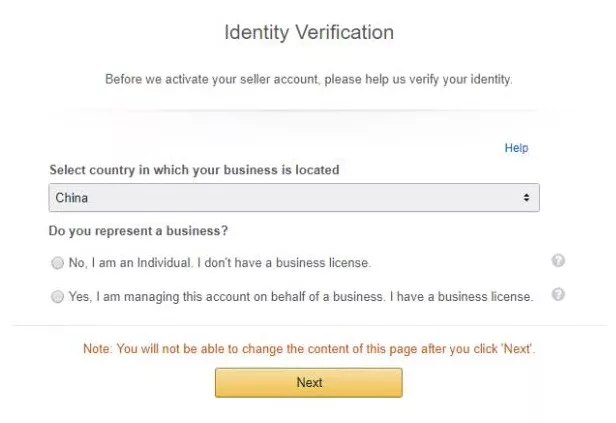Viewport: 616px width, 423px height.
Task: Click the orange note about clicking 'Next'
Action: click(x=308, y=349)
